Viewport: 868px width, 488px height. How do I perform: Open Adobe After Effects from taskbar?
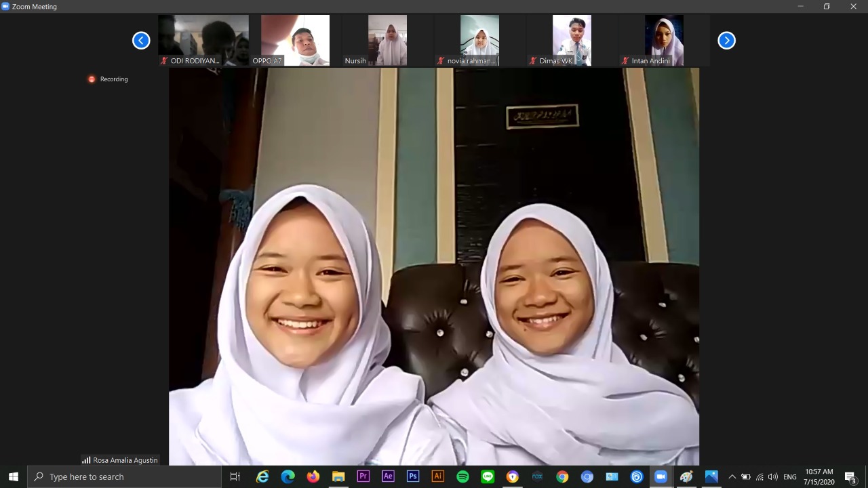point(388,476)
